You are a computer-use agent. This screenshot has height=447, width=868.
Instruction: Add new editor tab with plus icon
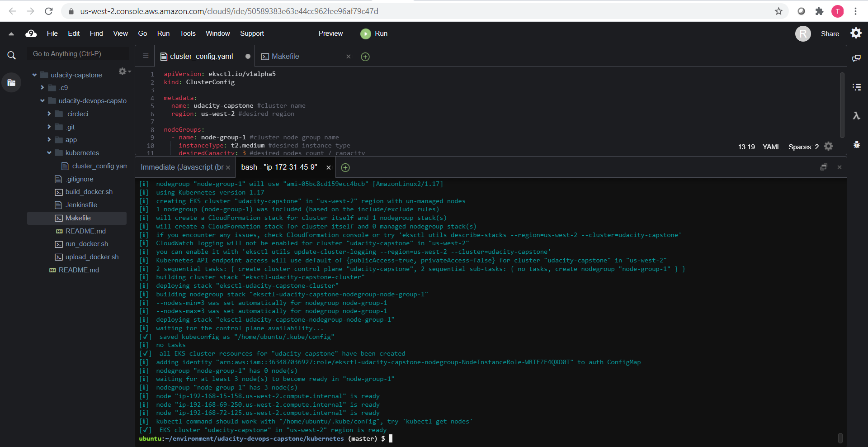365,57
